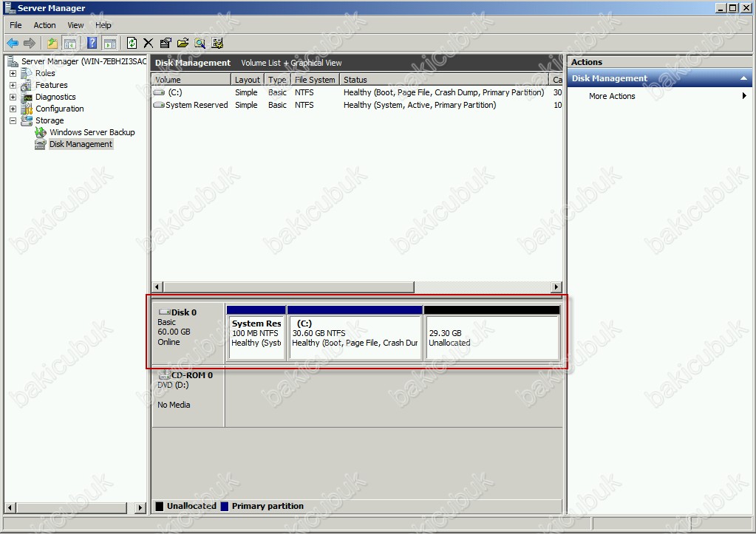Toggle Show/Hide Action Pane button
The height and width of the screenshot is (534, 756).
[x=109, y=44]
